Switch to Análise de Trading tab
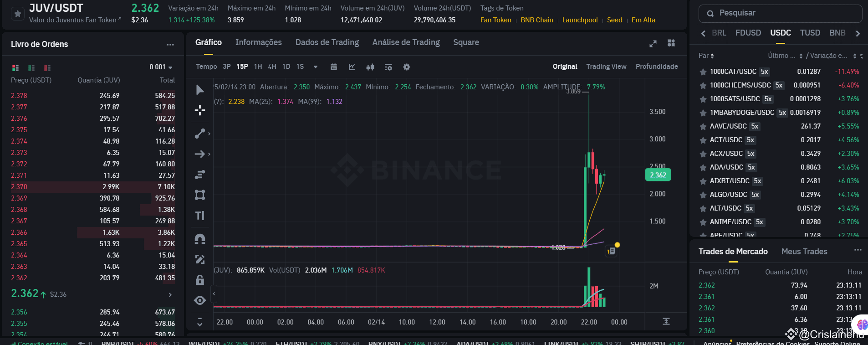Viewport: 868px width, 345px height. [x=406, y=42]
